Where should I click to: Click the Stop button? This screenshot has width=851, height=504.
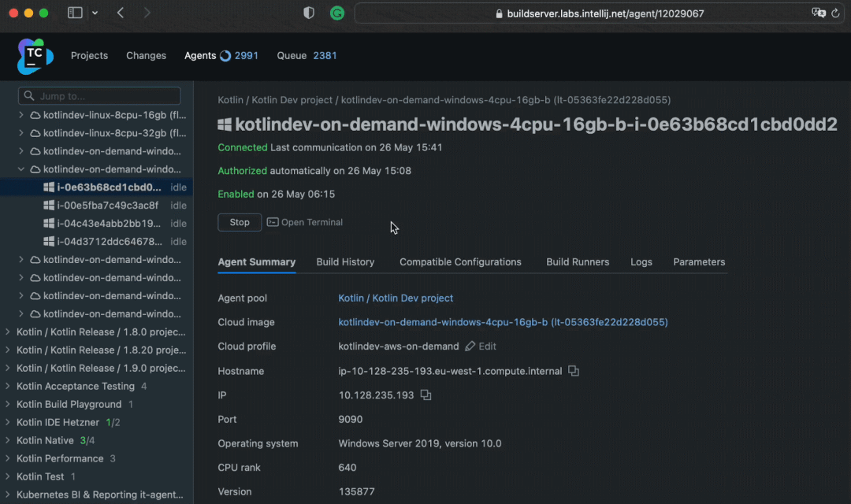point(240,222)
